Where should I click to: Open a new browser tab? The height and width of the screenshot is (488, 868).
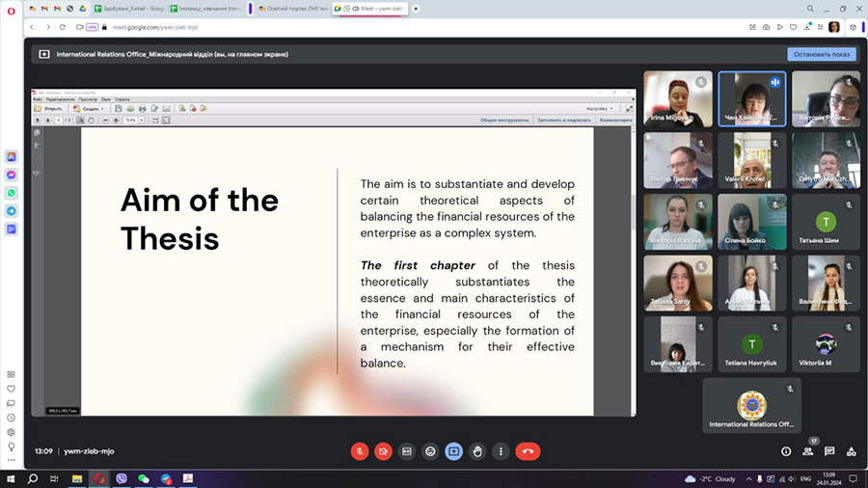(x=416, y=9)
